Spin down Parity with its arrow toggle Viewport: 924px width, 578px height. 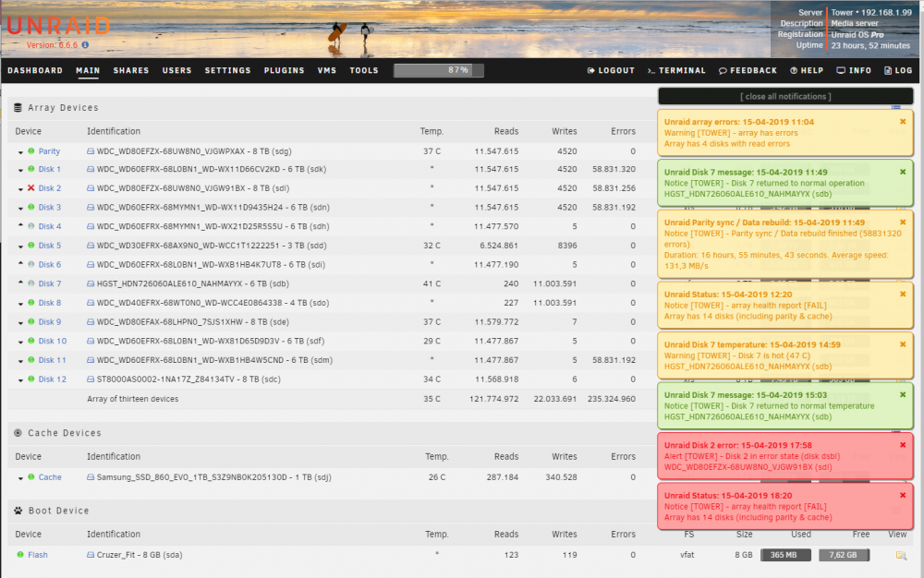[20, 152]
